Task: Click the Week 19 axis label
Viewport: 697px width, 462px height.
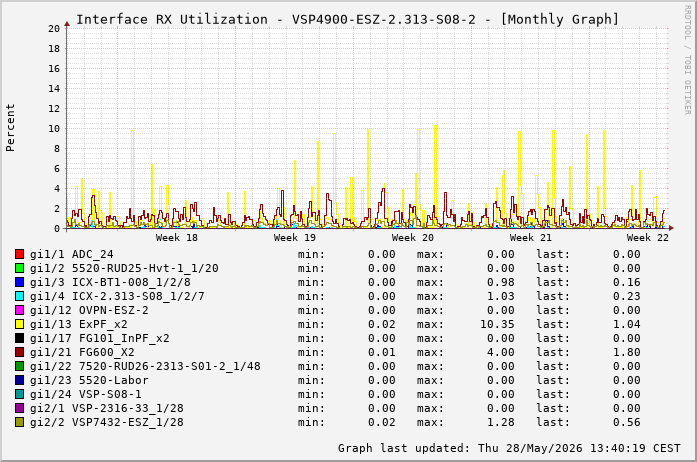Action: (295, 238)
